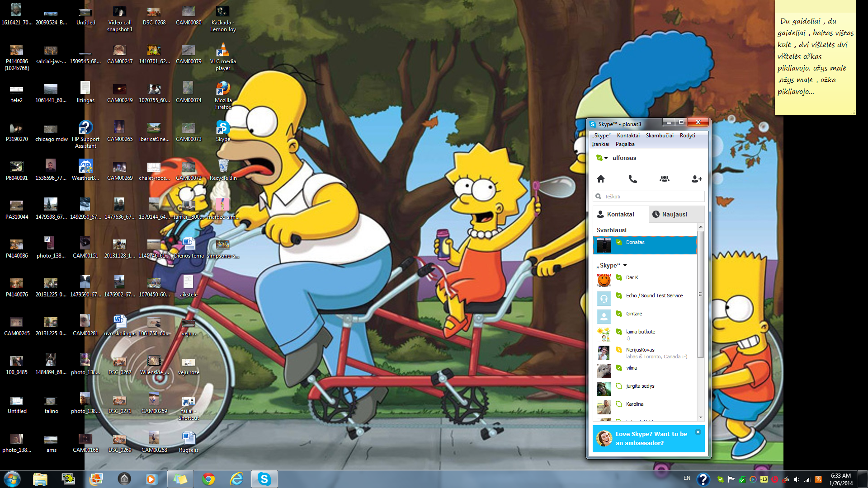The width and height of the screenshot is (868, 488).
Task: Open the Įrankiai menu
Action: point(600,144)
